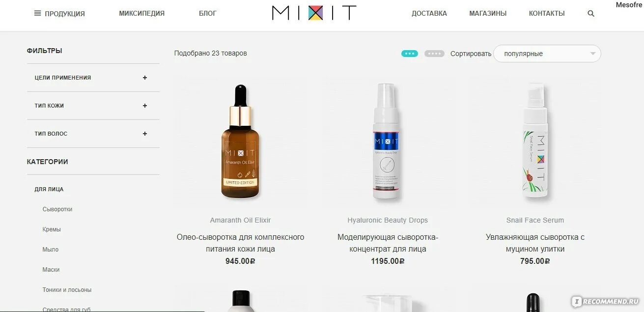Click the MIXIT logo

pyautogui.click(x=314, y=13)
